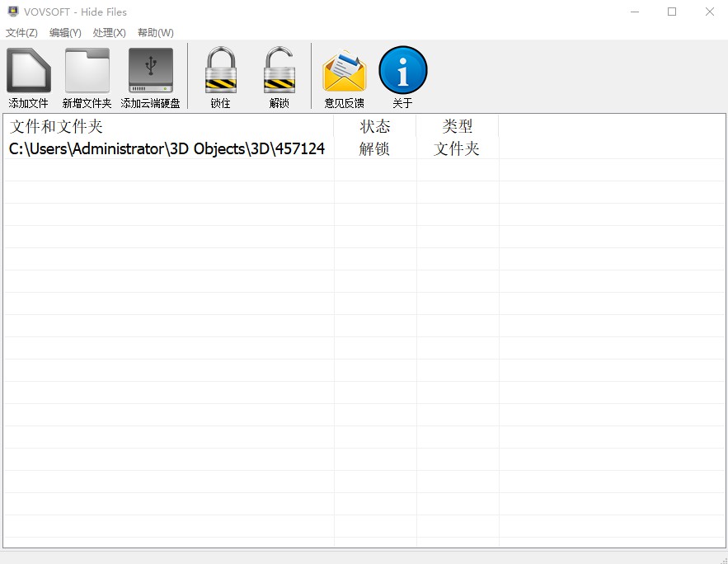
Task: Click the VOVSOFT app icon in title bar
Action: pyautogui.click(x=13, y=12)
